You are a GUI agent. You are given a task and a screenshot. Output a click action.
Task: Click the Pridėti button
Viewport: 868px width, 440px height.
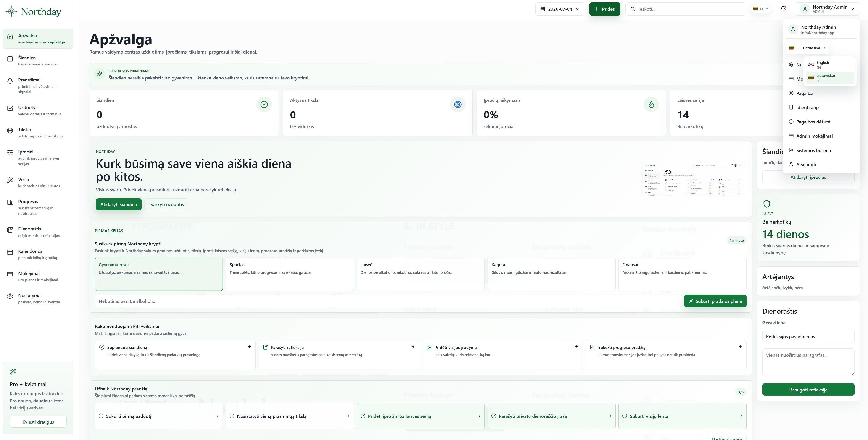(604, 9)
